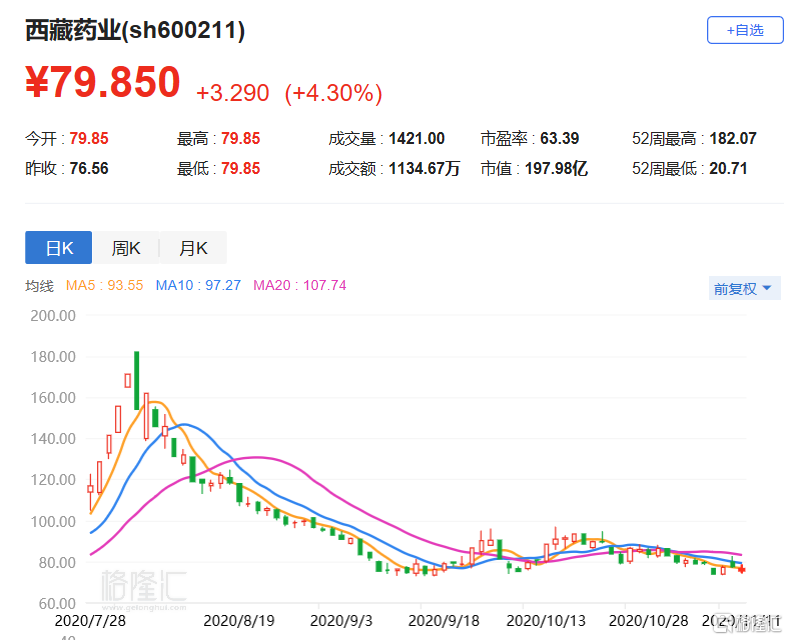Switch to 周K weekly chart tab

tap(126, 248)
